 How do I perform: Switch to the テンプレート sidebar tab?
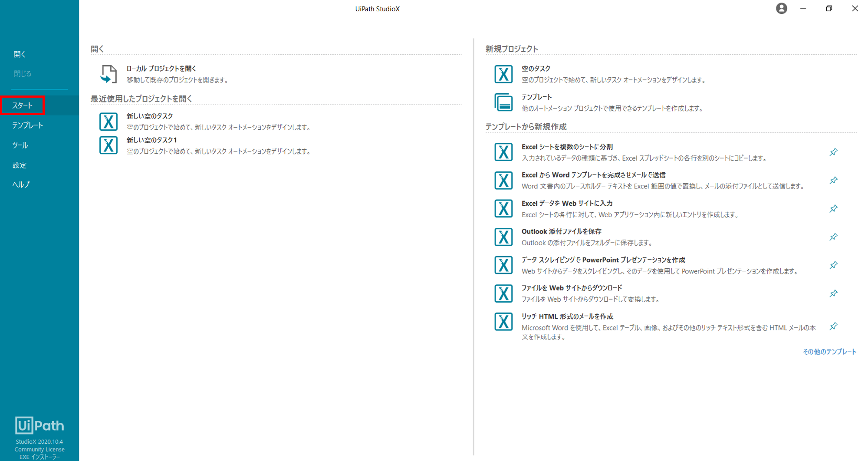(28, 125)
